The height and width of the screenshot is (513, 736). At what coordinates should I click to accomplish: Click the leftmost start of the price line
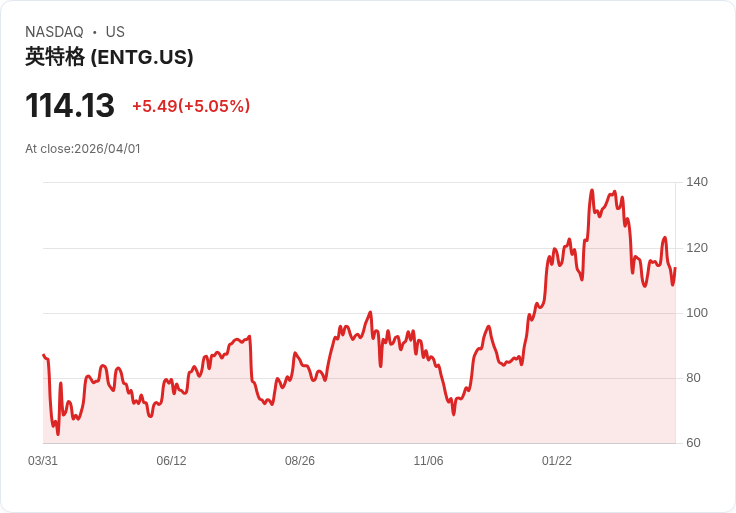coord(43,355)
